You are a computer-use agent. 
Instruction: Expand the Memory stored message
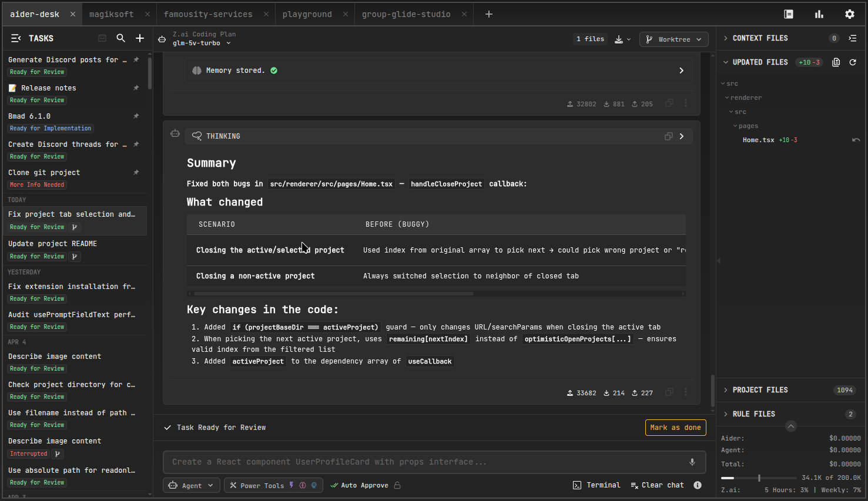click(x=682, y=70)
